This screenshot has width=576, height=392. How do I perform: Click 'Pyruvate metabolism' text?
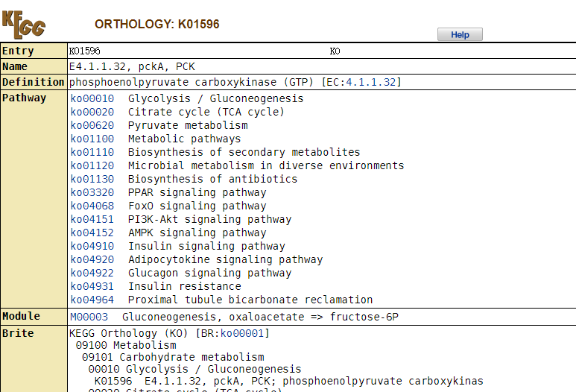[188, 125]
